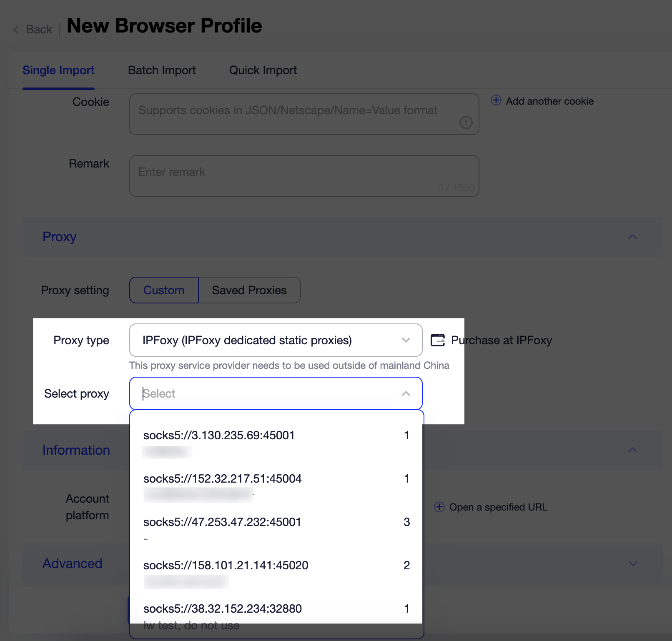Switch to the Quick Import tab
This screenshot has width=672, height=641.
(x=262, y=70)
